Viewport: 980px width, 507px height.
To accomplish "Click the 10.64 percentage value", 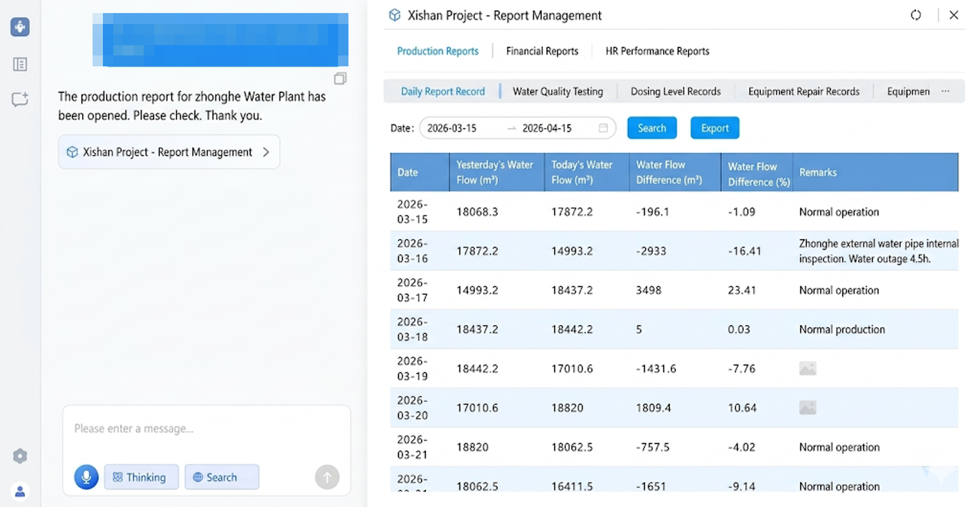I will (x=742, y=408).
